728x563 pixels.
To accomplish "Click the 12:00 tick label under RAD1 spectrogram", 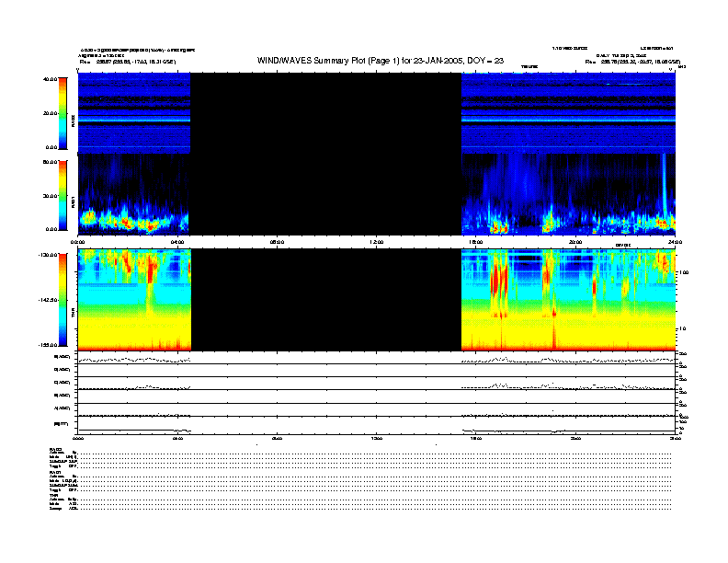I will click(377, 242).
